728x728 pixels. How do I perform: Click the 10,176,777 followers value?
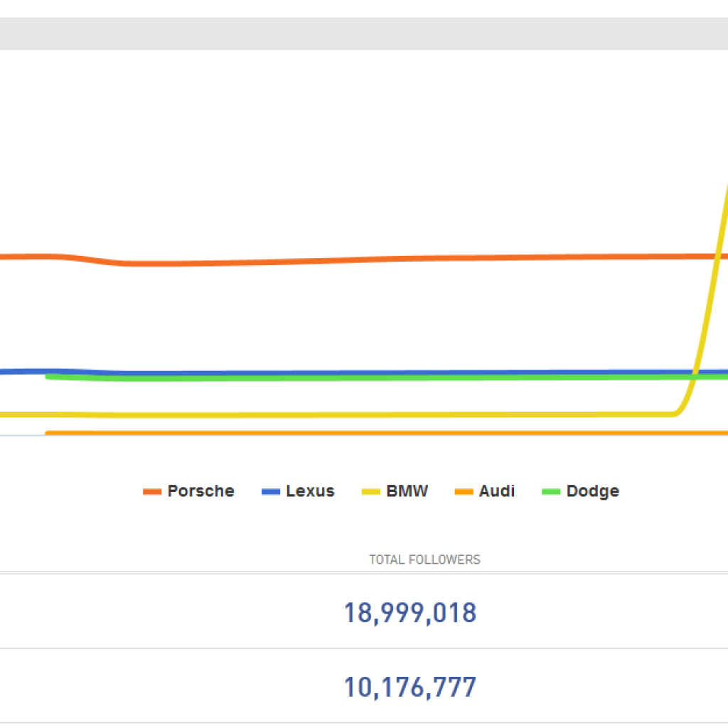pyautogui.click(x=410, y=687)
